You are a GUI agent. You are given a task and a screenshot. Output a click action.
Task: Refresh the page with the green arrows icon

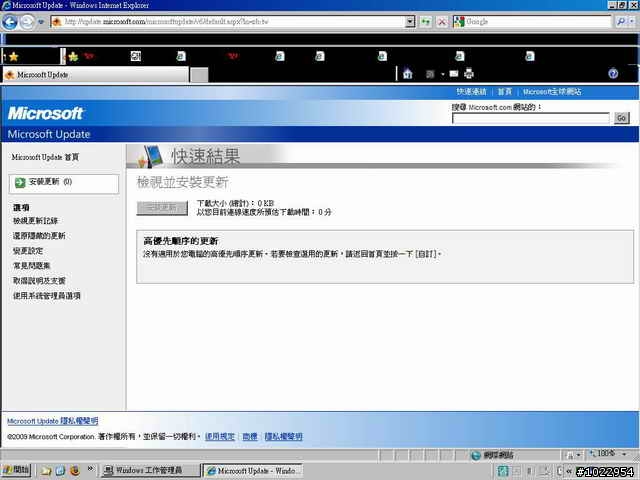coord(426,22)
